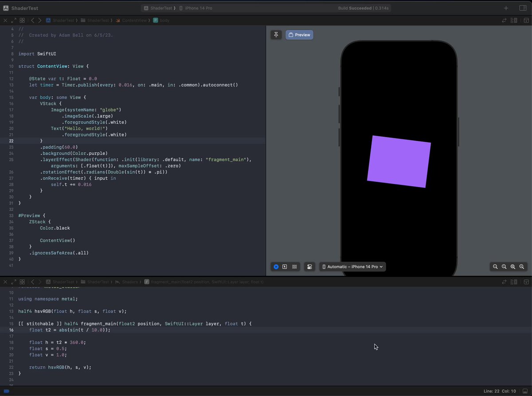This screenshot has height=396, width=532.
Task: Zoom in on the preview canvas
Action: coord(522,267)
